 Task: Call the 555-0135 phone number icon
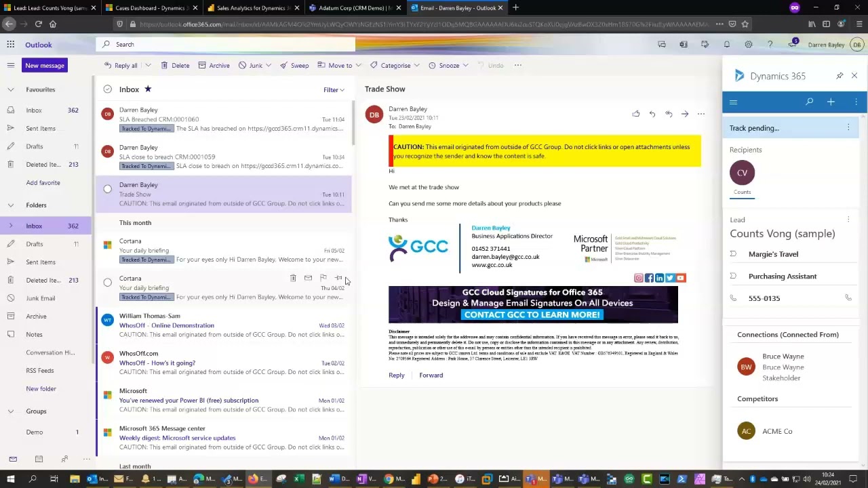(848, 298)
